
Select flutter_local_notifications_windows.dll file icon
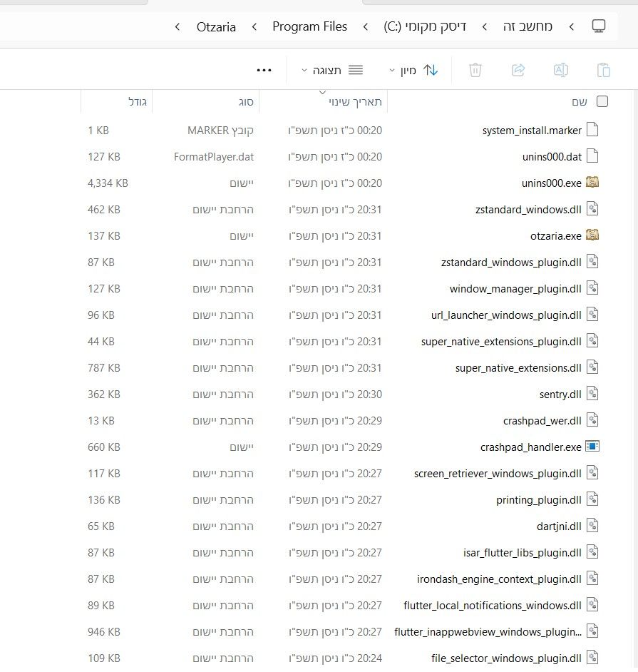point(592,605)
